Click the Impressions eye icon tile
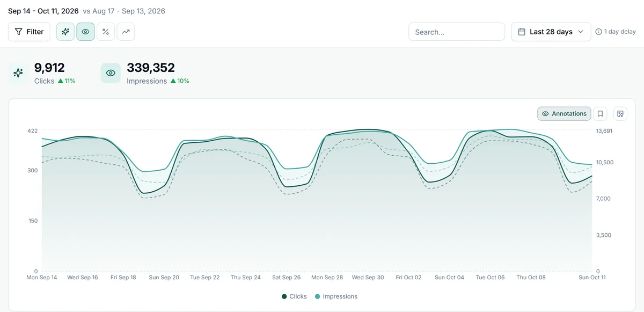Image resolution: width=644 pixels, height=312 pixels. 111,73
